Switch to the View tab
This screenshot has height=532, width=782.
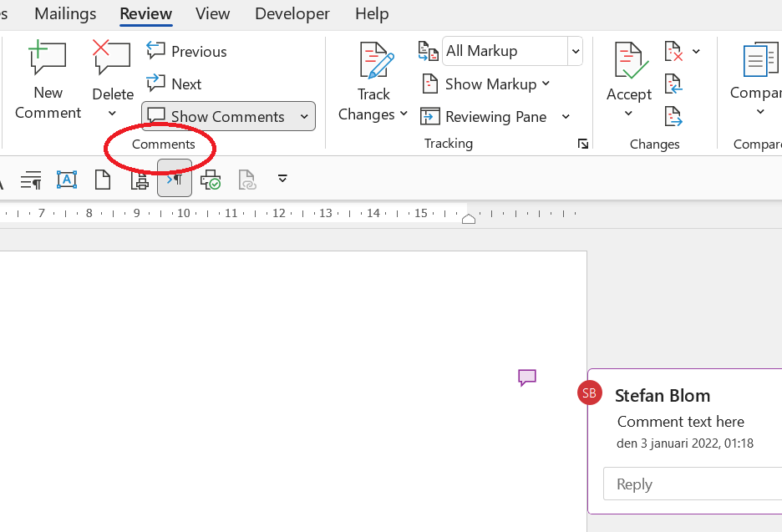pyautogui.click(x=212, y=13)
